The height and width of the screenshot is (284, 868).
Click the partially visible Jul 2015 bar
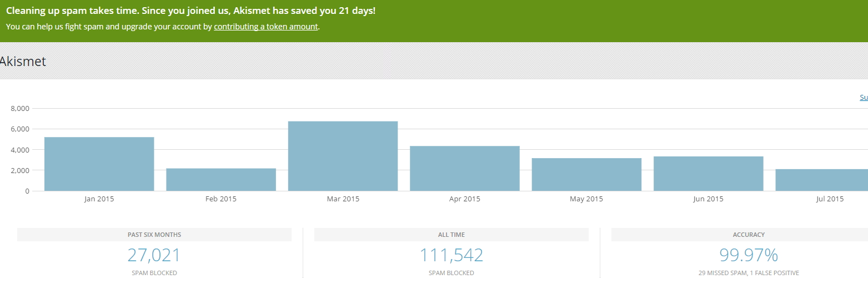coord(822,180)
